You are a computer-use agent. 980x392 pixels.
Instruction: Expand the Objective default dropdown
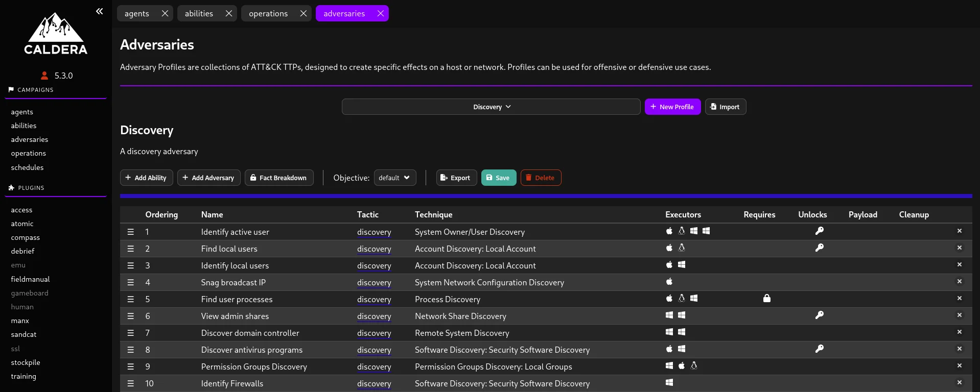coord(394,178)
